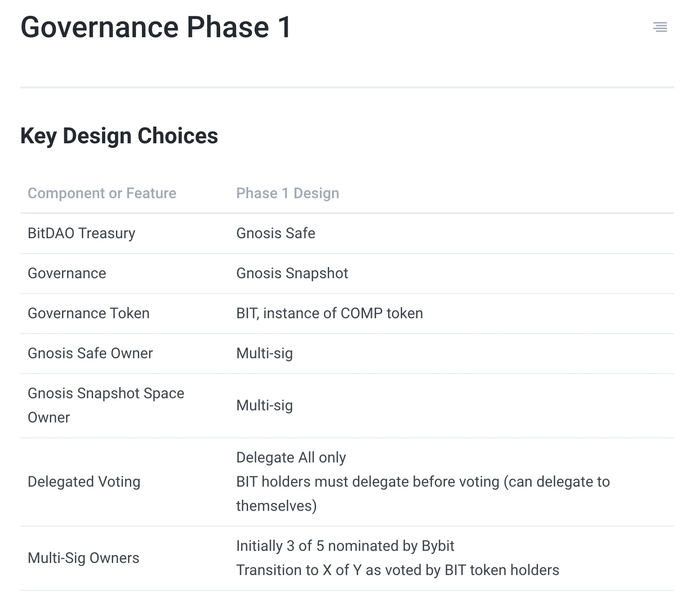Select the "Gnosis Safe Owner" row label
688x616 pixels.
tap(90, 353)
